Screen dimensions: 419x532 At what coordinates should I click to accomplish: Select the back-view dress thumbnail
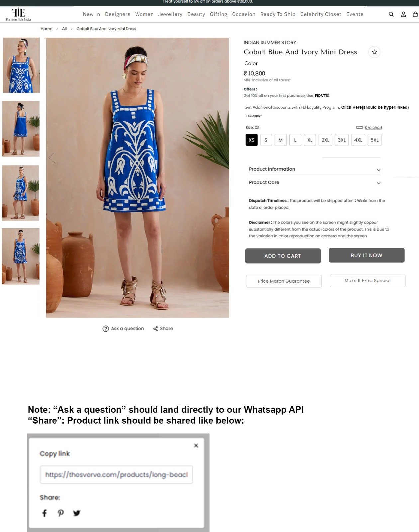(x=21, y=129)
